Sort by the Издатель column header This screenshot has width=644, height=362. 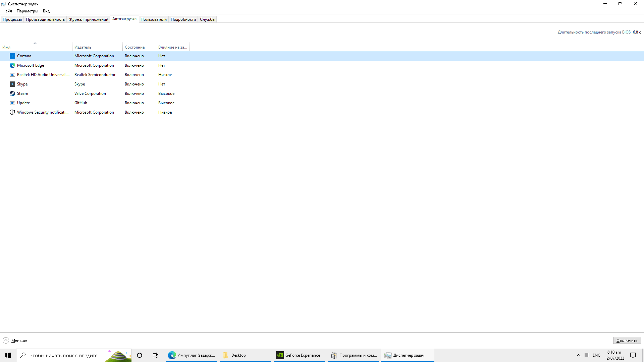coord(97,47)
